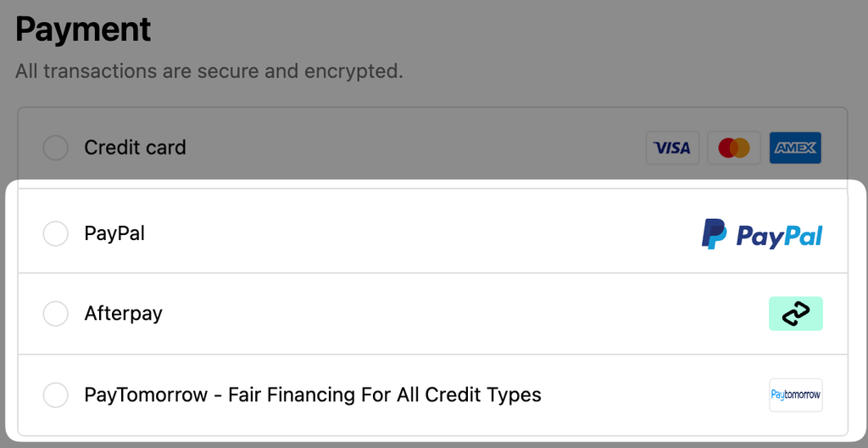Select the PayPal radio button
The height and width of the screenshot is (448, 868).
[56, 234]
